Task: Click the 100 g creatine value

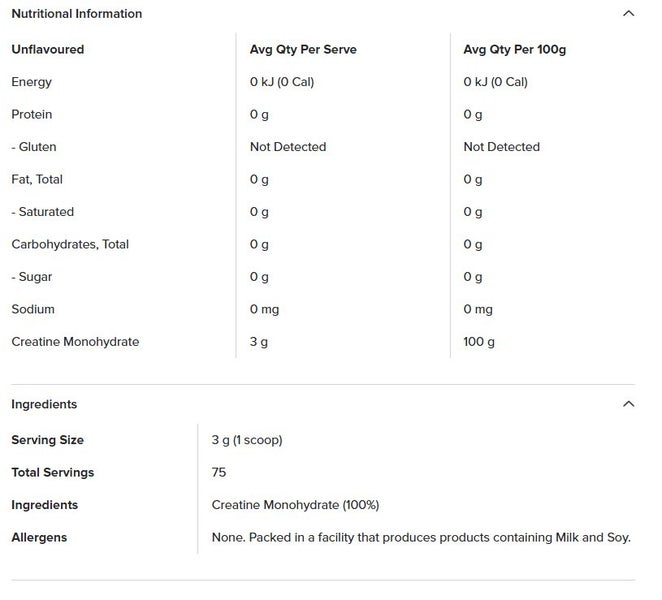Action: pos(479,342)
